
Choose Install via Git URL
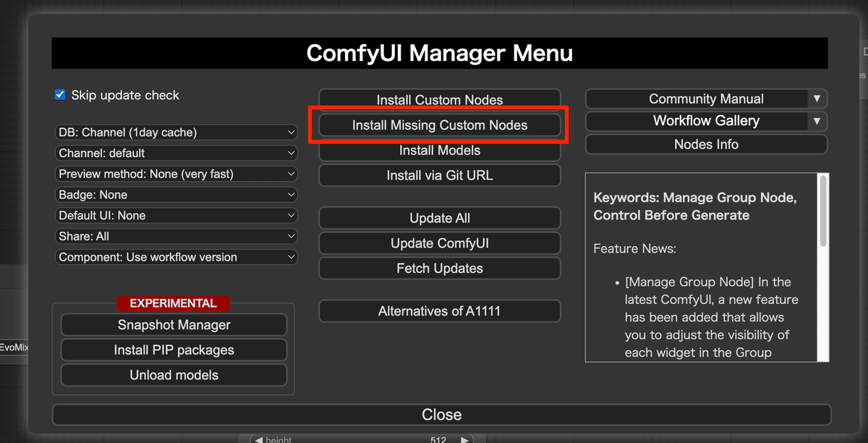(x=440, y=175)
